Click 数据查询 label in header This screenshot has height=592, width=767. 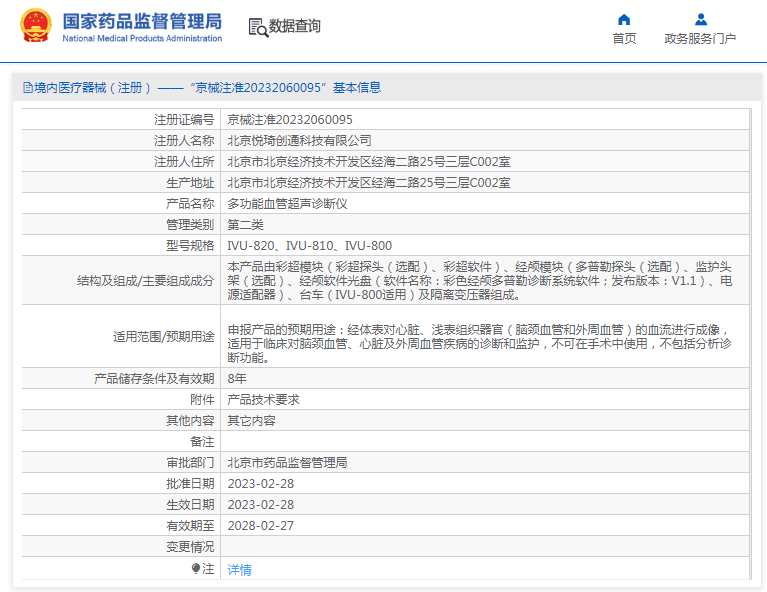point(294,26)
